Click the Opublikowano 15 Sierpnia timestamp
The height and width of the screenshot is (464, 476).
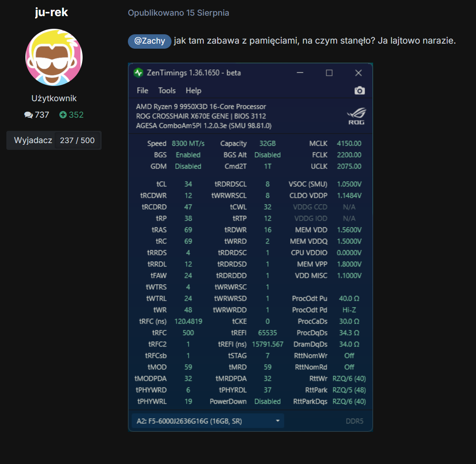tap(179, 13)
